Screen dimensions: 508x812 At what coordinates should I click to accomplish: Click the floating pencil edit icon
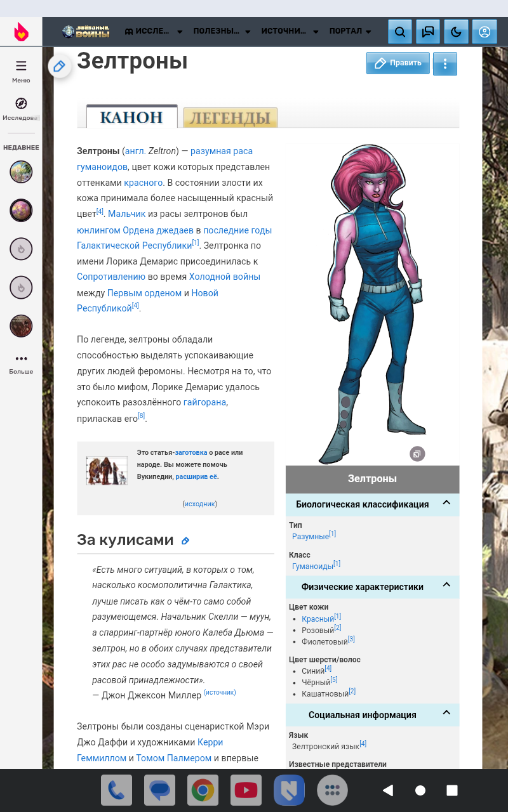pyautogui.click(x=60, y=66)
